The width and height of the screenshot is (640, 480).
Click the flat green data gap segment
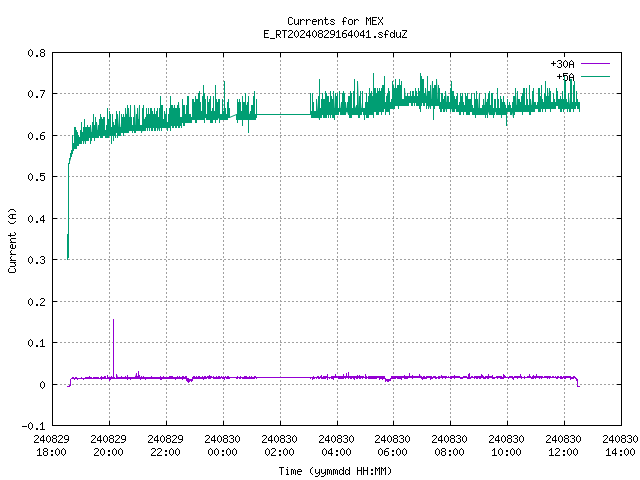coord(283,114)
